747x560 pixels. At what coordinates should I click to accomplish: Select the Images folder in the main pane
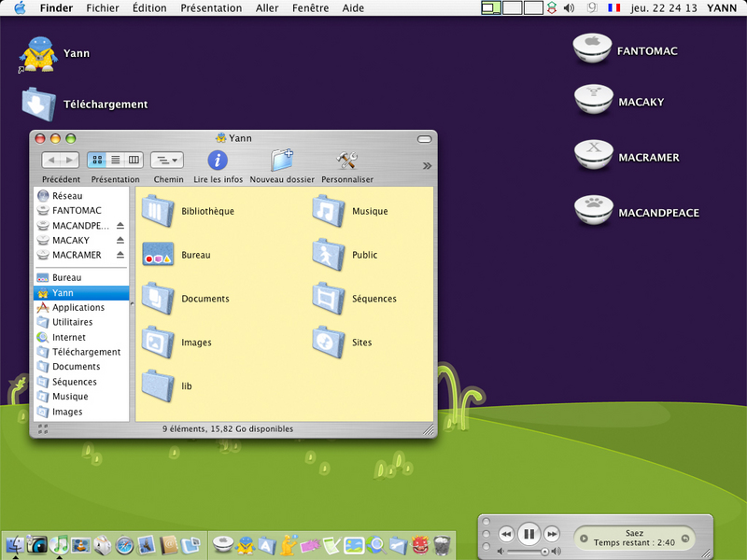point(158,343)
